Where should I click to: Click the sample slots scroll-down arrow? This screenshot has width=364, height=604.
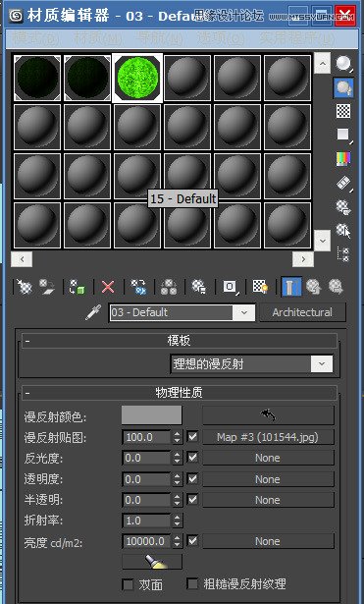pos(323,242)
